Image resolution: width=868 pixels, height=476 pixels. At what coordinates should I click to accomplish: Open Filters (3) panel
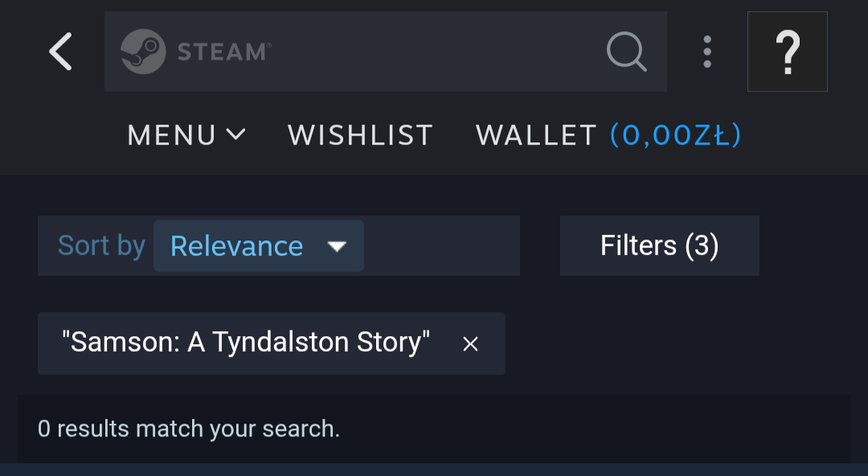(659, 246)
